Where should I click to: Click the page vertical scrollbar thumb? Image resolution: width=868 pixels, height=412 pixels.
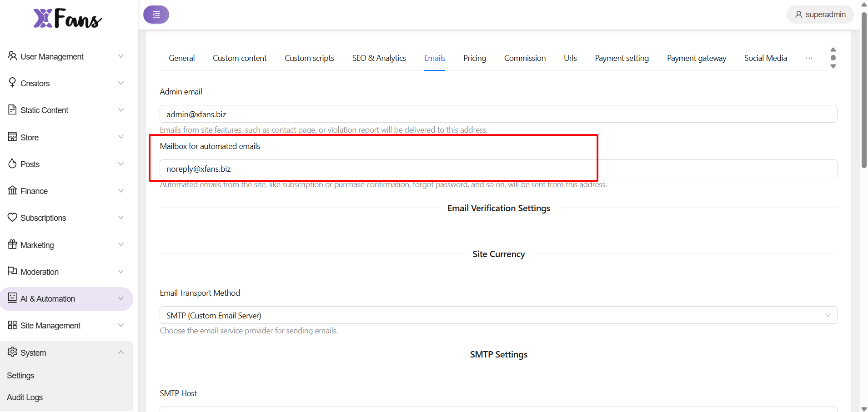(x=864, y=91)
